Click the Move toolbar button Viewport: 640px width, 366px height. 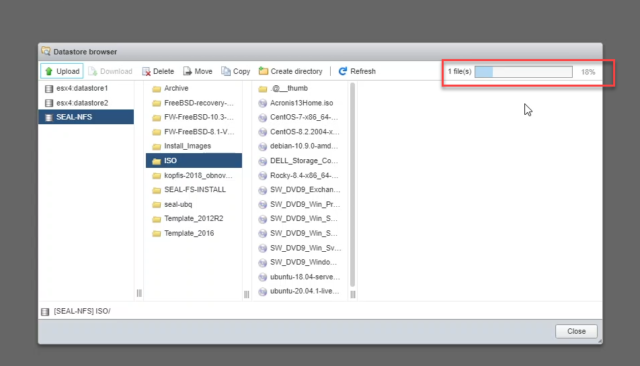[x=198, y=71]
